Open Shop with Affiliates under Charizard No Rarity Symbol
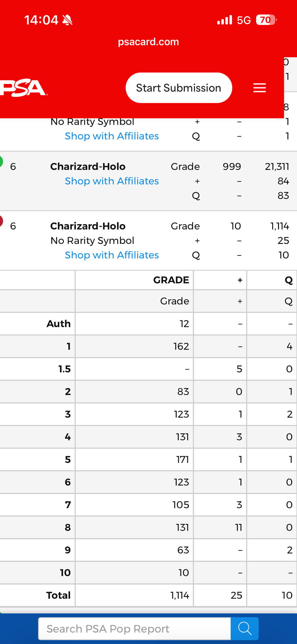Viewport: 297px width, 644px height. 112,255
